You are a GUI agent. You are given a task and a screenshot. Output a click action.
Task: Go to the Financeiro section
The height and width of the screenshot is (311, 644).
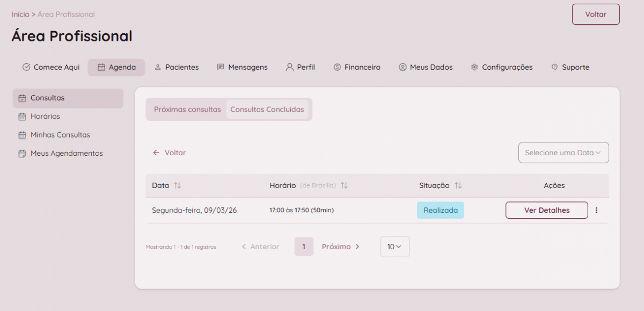(x=357, y=67)
